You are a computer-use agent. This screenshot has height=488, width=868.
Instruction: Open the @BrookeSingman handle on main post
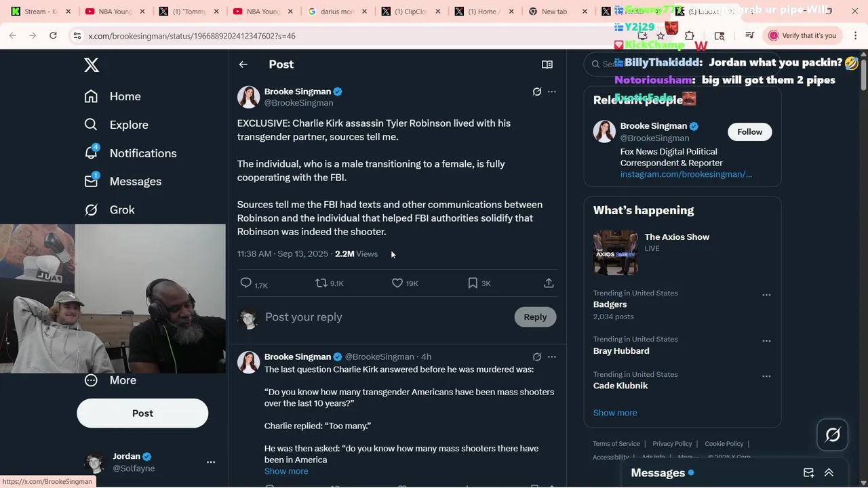pyautogui.click(x=298, y=103)
